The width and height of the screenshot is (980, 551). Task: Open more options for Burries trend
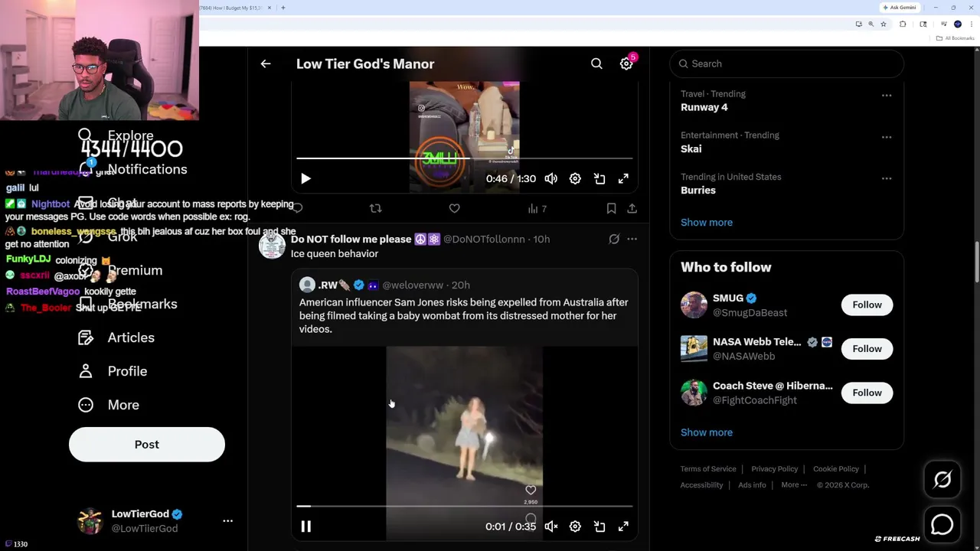click(x=887, y=178)
